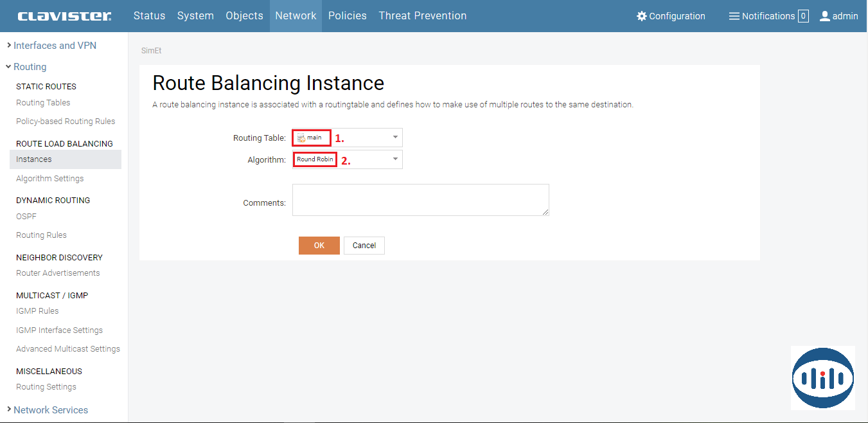Click the Clavister logo

tap(64, 16)
